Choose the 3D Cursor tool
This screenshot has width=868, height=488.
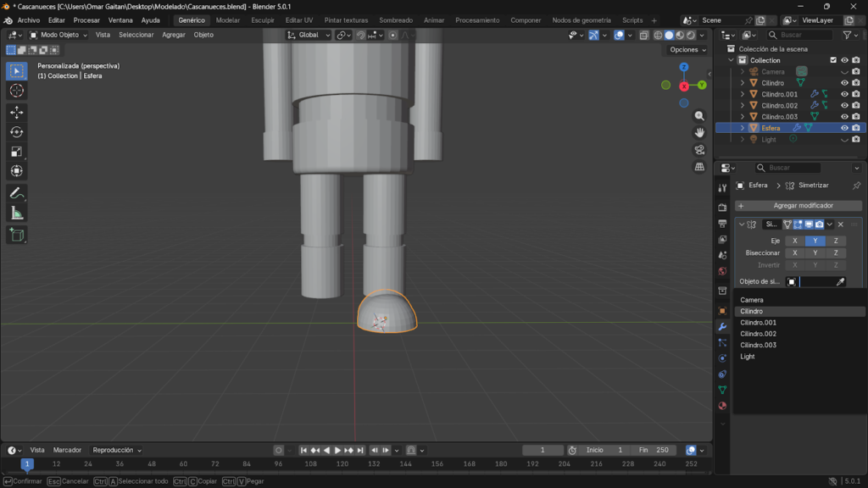click(17, 91)
